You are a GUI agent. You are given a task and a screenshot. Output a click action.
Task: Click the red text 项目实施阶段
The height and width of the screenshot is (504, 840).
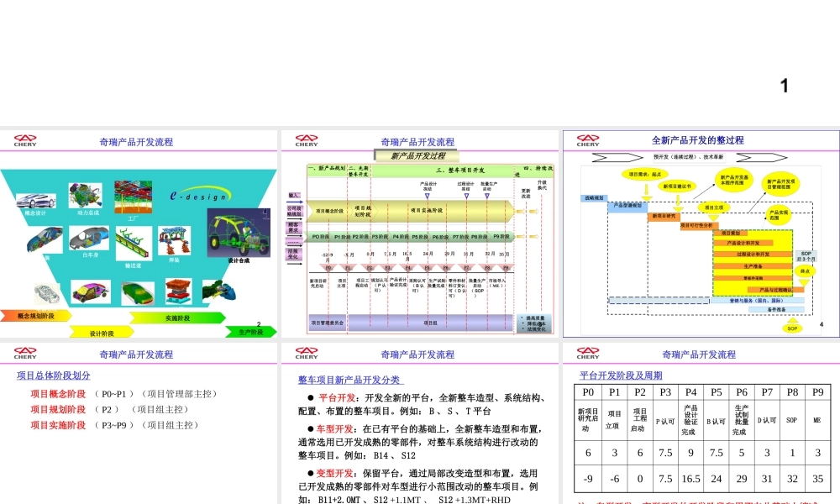pyautogui.click(x=58, y=425)
